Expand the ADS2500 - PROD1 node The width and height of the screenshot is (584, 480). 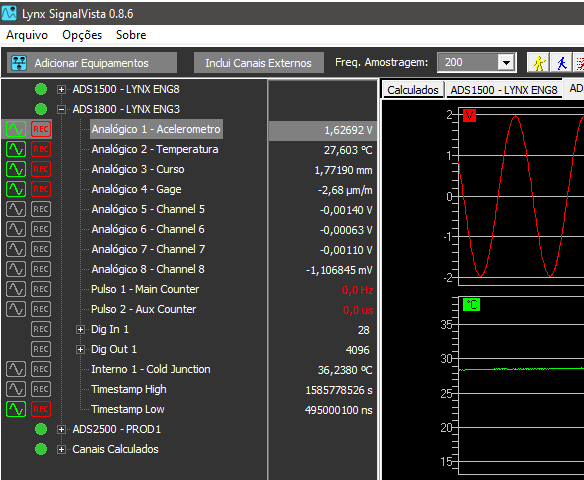pos(61,430)
